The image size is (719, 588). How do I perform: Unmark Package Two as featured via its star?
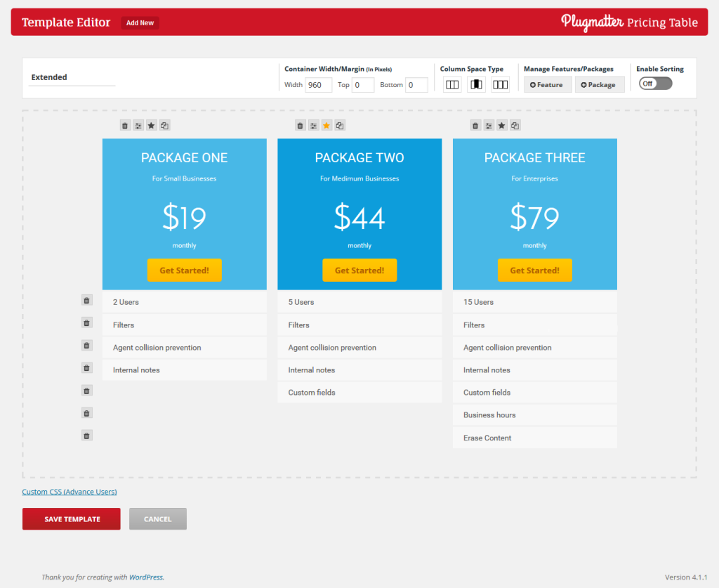(x=326, y=125)
